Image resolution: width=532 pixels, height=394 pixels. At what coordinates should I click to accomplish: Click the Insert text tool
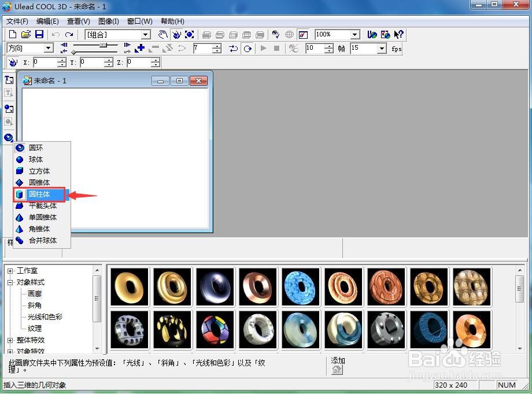click(x=9, y=80)
